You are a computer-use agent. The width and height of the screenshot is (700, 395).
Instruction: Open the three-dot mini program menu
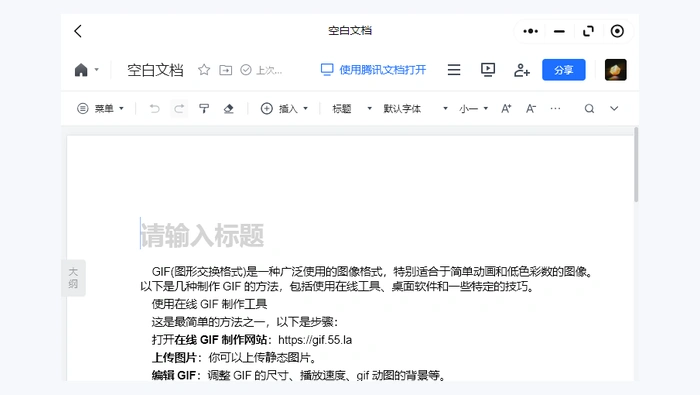coord(530,31)
